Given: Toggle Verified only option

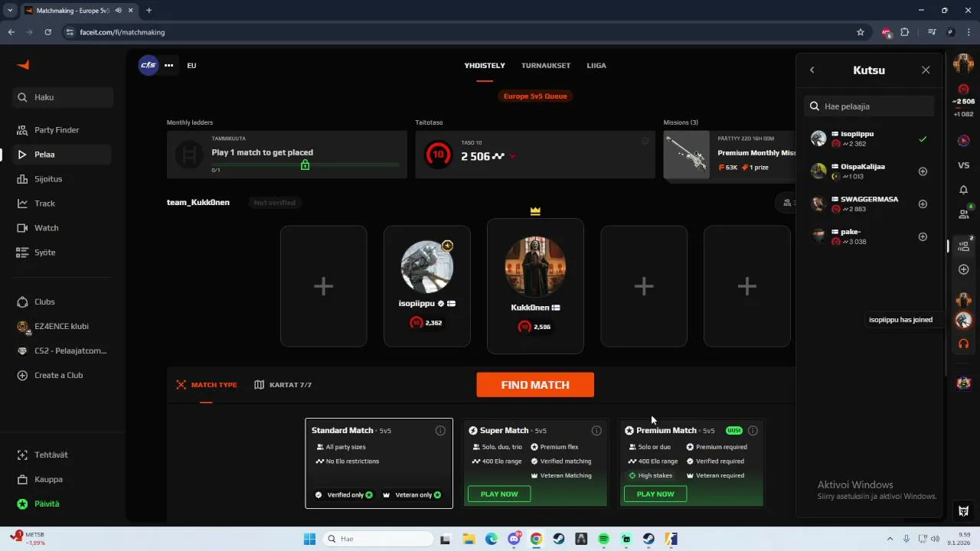Looking at the screenshot, I should click(x=345, y=495).
